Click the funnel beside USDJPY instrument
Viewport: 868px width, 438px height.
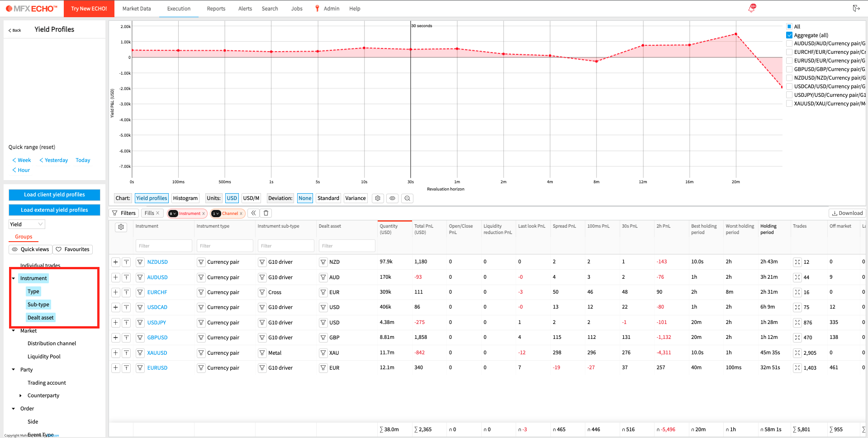click(x=140, y=323)
